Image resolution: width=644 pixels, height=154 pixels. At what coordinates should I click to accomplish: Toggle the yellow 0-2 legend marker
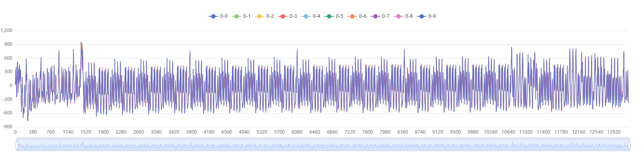coord(260,16)
